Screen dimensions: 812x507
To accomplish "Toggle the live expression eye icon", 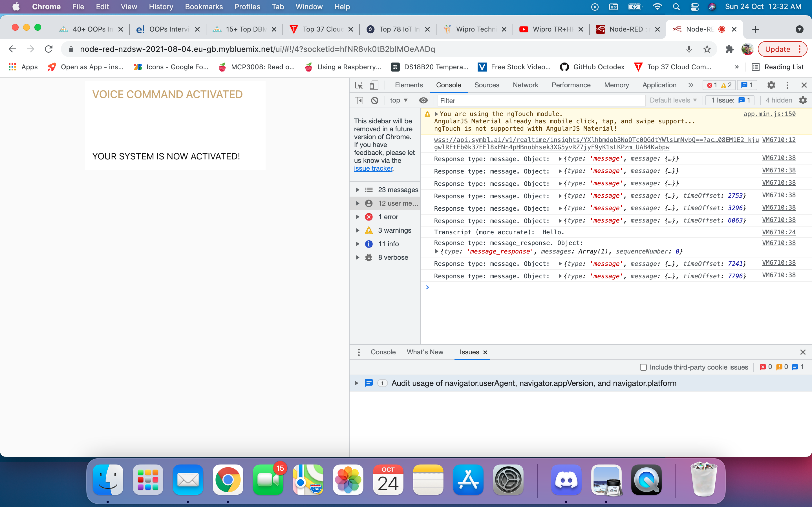I will [x=423, y=100].
